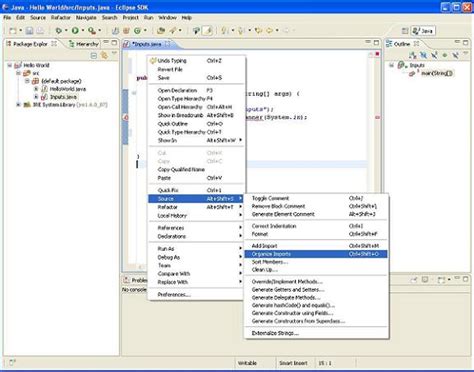Image resolution: width=474 pixels, height=372 pixels.
Task: Click Collapse All in Package Explorer
Action: (94, 55)
